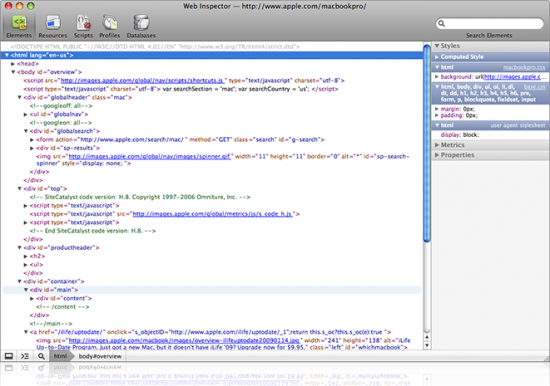The image size is (550, 386).
Task: Click the scrollbar up arrow
Action: click(427, 337)
